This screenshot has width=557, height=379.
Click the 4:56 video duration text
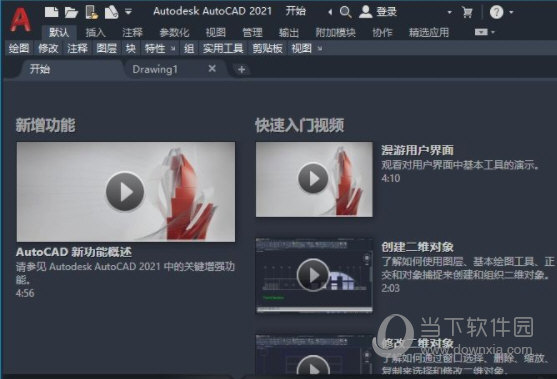25,293
